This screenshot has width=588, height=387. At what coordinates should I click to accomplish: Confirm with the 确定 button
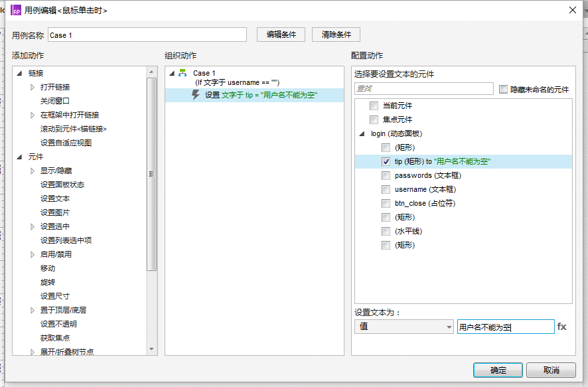coord(498,370)
